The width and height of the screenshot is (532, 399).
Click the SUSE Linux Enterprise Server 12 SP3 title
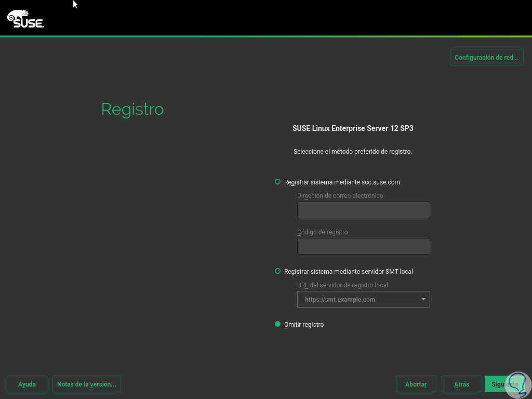coord(353,128)
